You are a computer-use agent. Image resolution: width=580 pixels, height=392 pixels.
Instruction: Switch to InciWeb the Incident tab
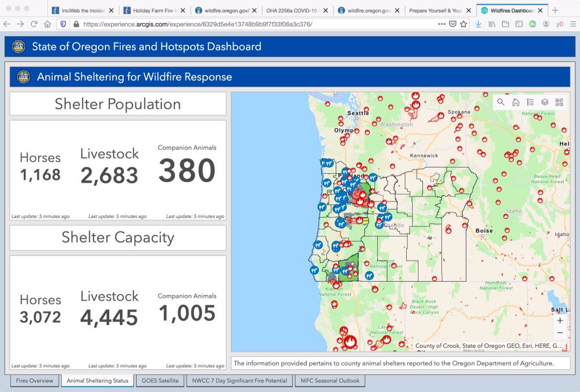pyautogui.click(x=83, y=10)
